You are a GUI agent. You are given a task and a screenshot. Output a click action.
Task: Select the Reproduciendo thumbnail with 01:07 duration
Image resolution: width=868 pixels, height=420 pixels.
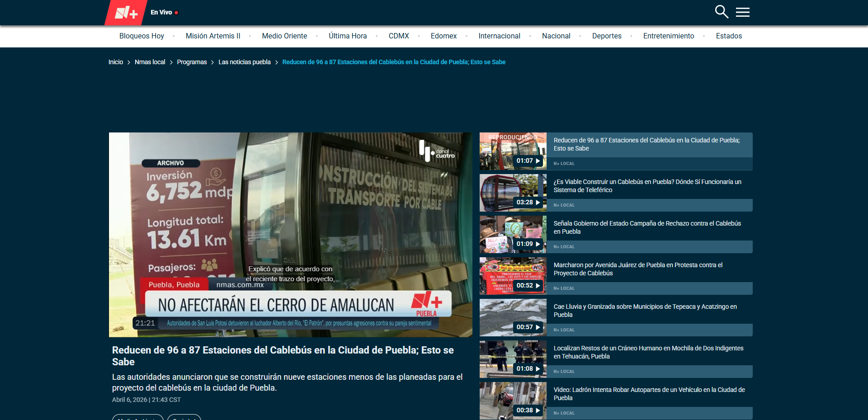513,151
